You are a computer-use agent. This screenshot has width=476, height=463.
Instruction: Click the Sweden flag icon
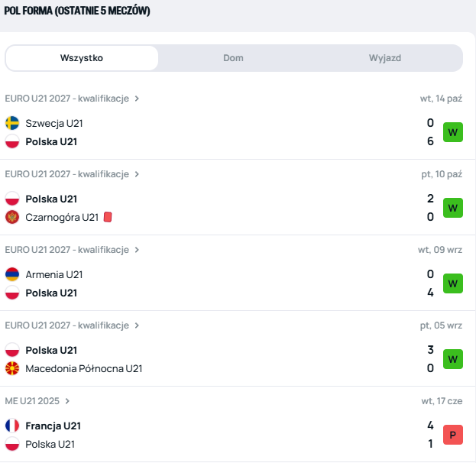[12, 123]
